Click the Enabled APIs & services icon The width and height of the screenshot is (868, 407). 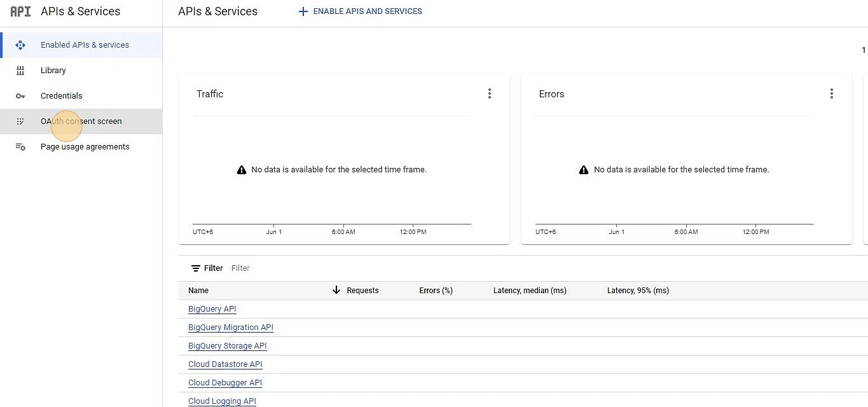20,45
